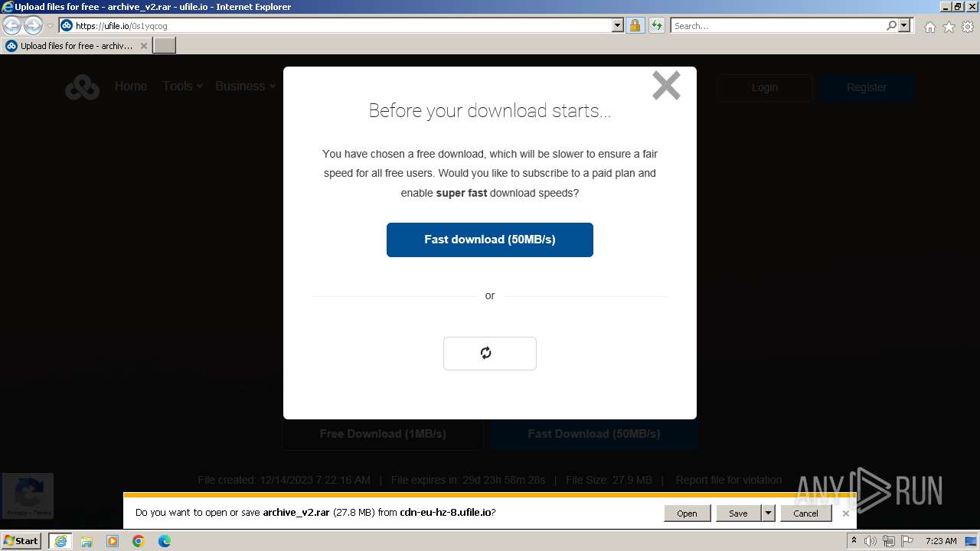Screen dimensions: 980x551
Task: Click the Action Center flag icon
Action: coord(907,541)
